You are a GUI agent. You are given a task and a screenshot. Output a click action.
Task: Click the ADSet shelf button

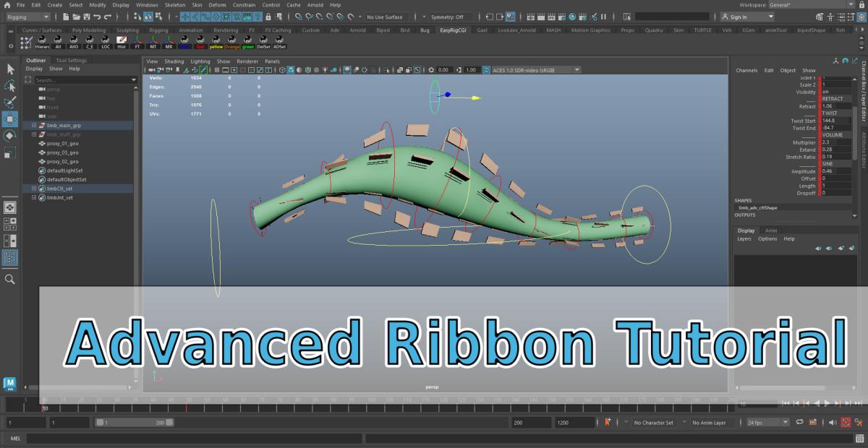[279, 43]
